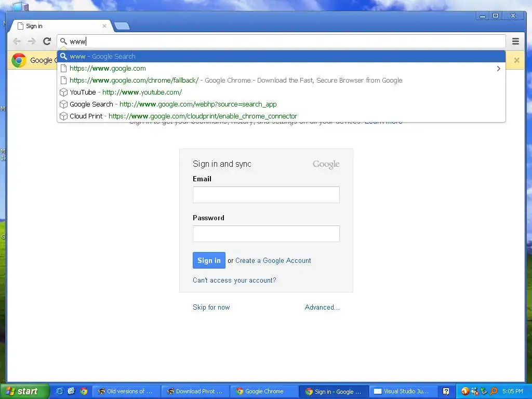Select the Cloud Print suggestion

(x=281, y=116)
